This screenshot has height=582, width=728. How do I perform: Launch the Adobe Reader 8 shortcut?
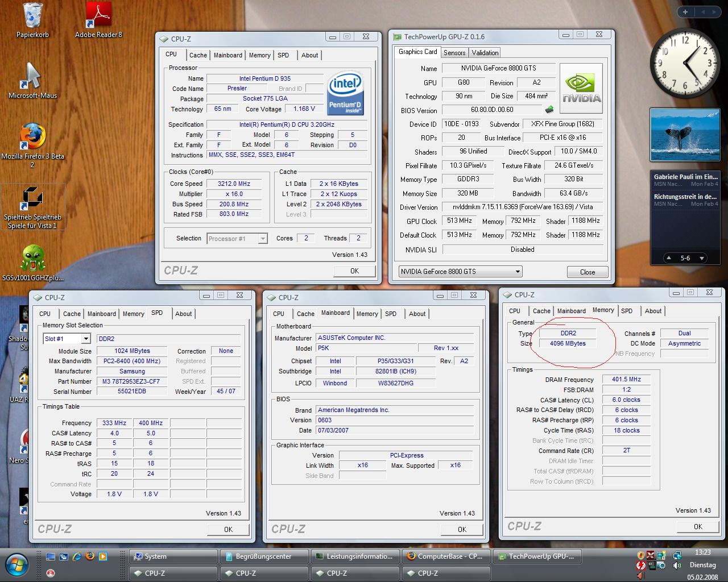(98, 20)
